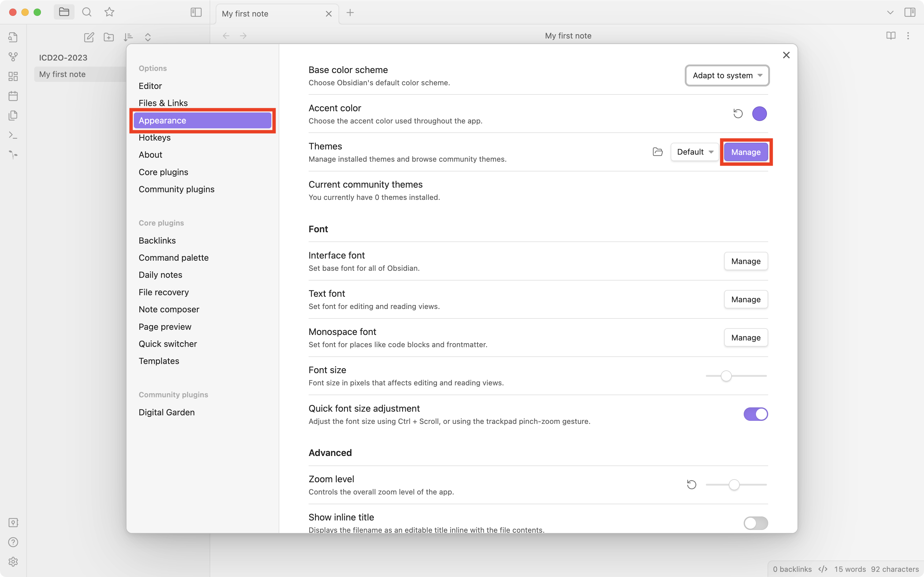Open Command palette plugin settings
This screenshot has width=924, height=577.
(203, 258)
